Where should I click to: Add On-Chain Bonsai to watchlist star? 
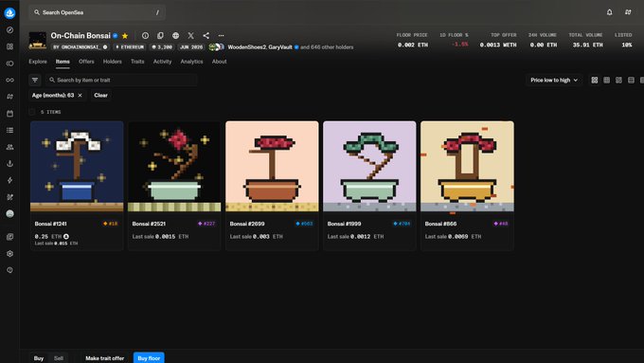125,36
